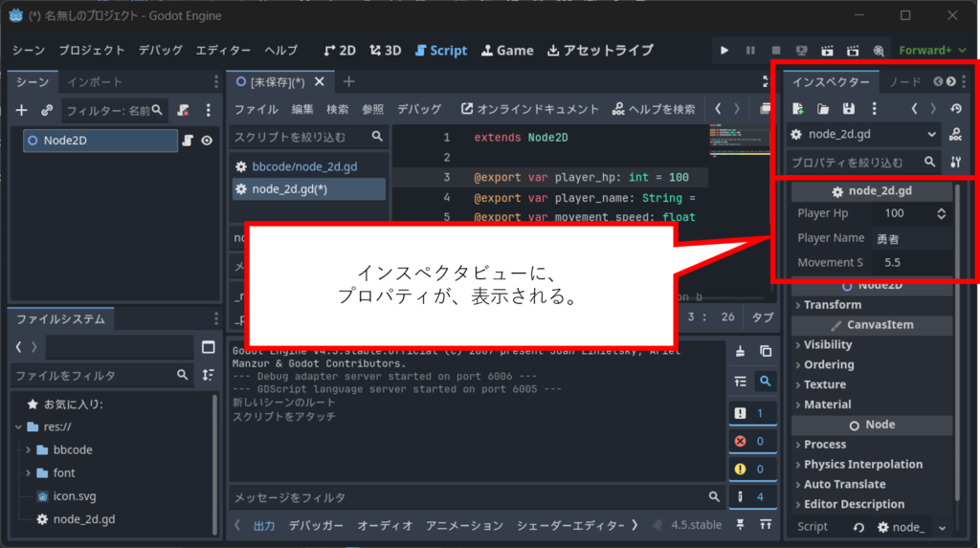Expand the bbcode folder in the file system
980x548 pixels.
tap(29, 449)
